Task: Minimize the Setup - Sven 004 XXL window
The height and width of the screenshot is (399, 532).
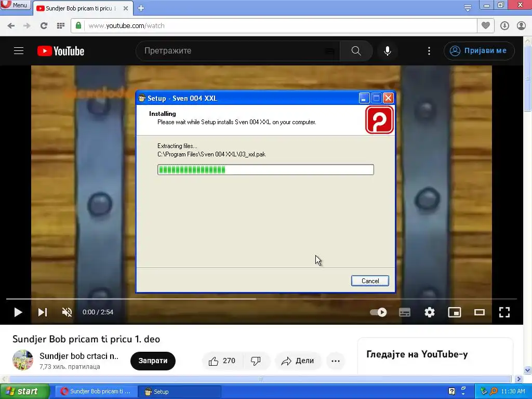Action: click(364, 98)
